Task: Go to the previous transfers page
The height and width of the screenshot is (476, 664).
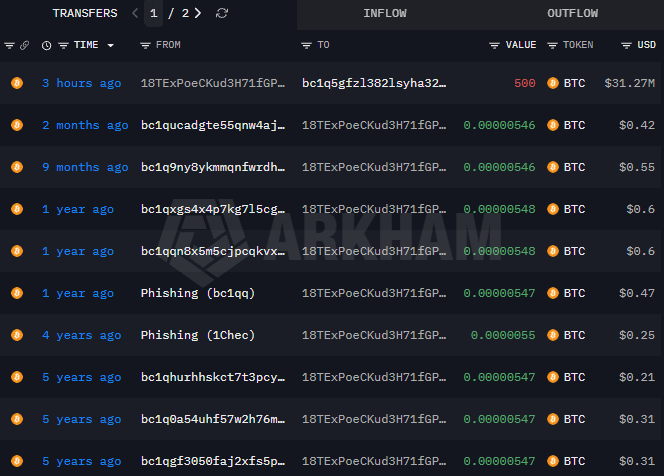Action: coord(135,13)
